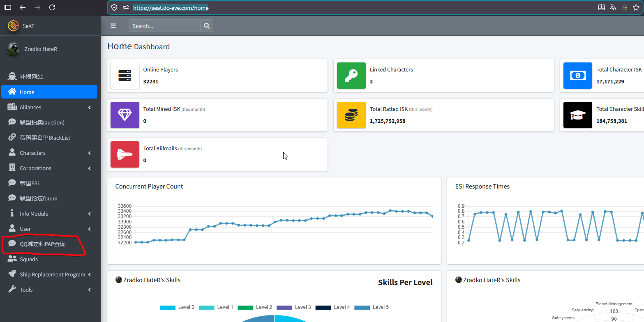Bookmark this page with star icon
This screenshot has height=322, width=644.
tap(636, 7)
